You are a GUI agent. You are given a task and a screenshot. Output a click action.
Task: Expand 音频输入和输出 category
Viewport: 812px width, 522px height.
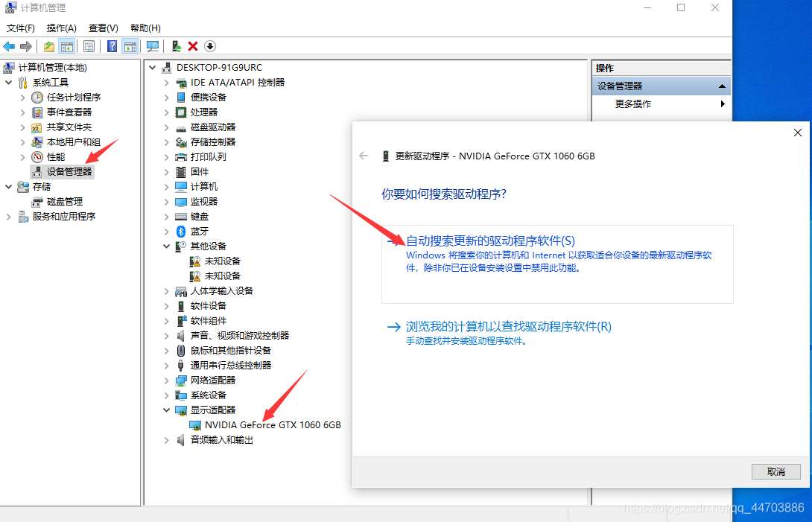point(167,440)
